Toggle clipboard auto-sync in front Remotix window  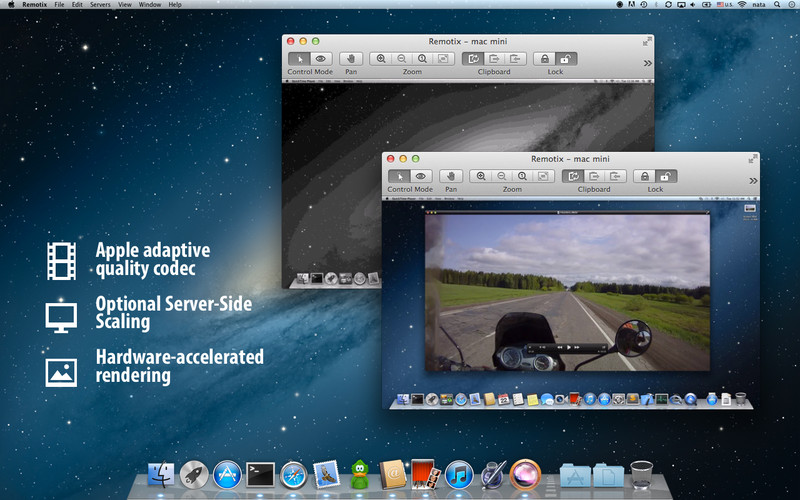tap(573, 176)
